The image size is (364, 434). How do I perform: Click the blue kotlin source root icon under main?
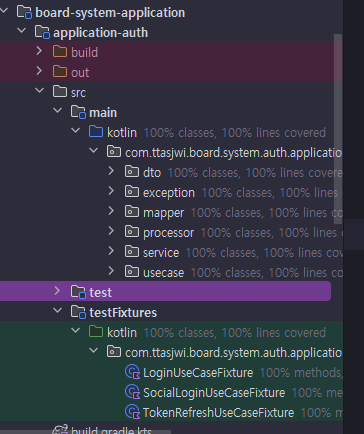[96, 132]
